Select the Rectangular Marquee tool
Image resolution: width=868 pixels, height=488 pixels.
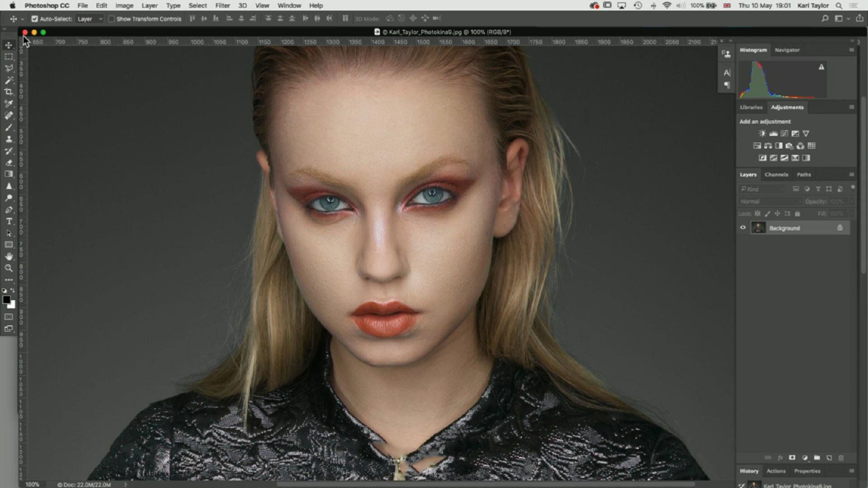[9, 56]
